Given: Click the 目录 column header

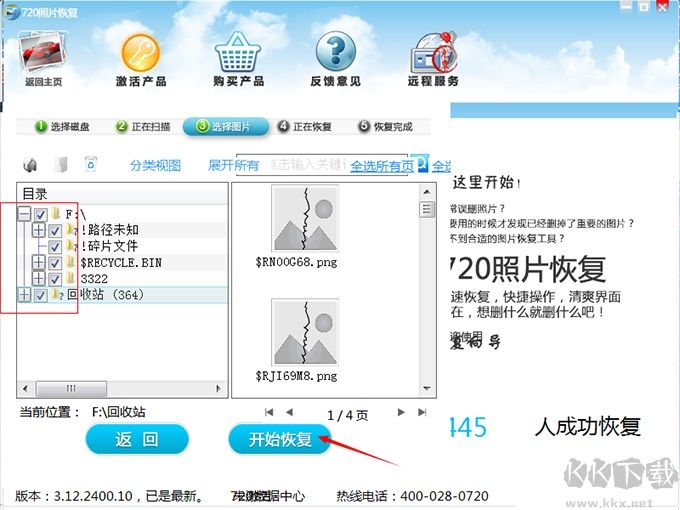Looking at the screenshot, I should pyautogui.click(x=122, y=194).
